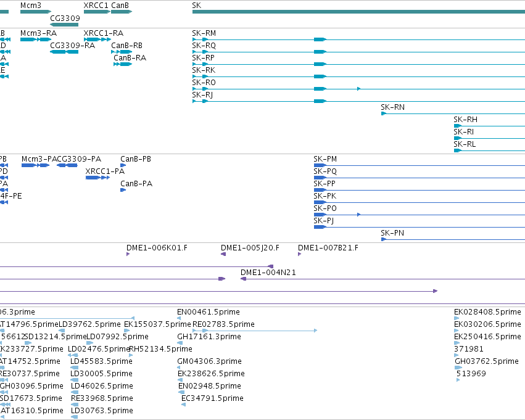Select the SK-RO transcript label

pos(204,82)
